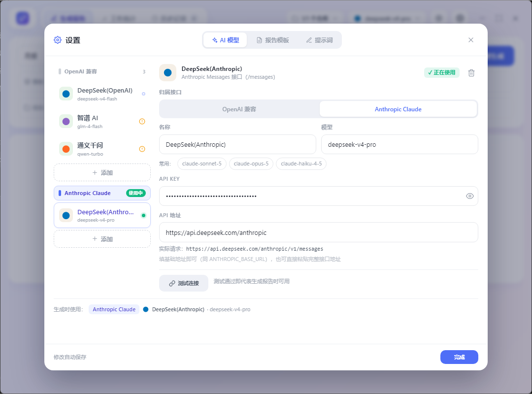The width and height of the screenshot is (532, 394).
Task: Select 智谱 AI provider entry
Action: [x=102, y=122]
